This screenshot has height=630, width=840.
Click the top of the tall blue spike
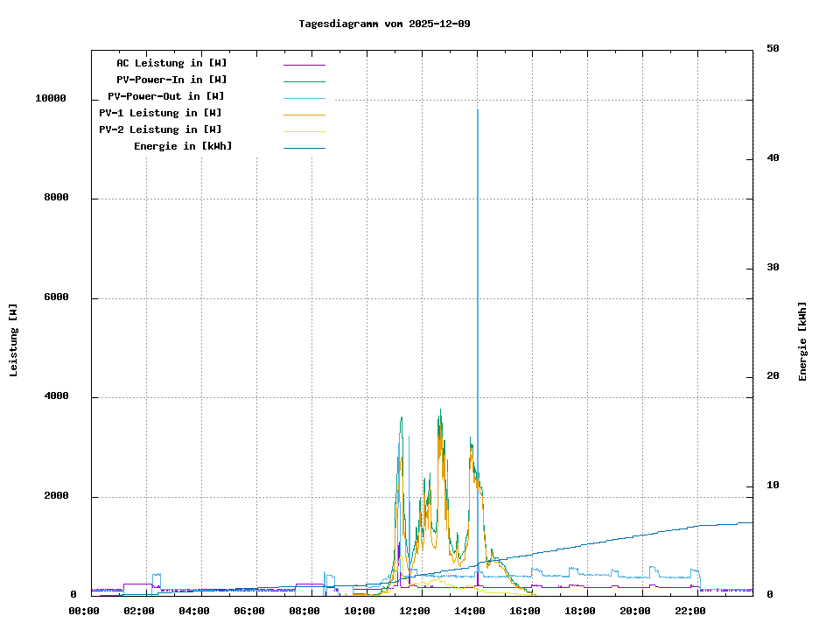point(477,110)
